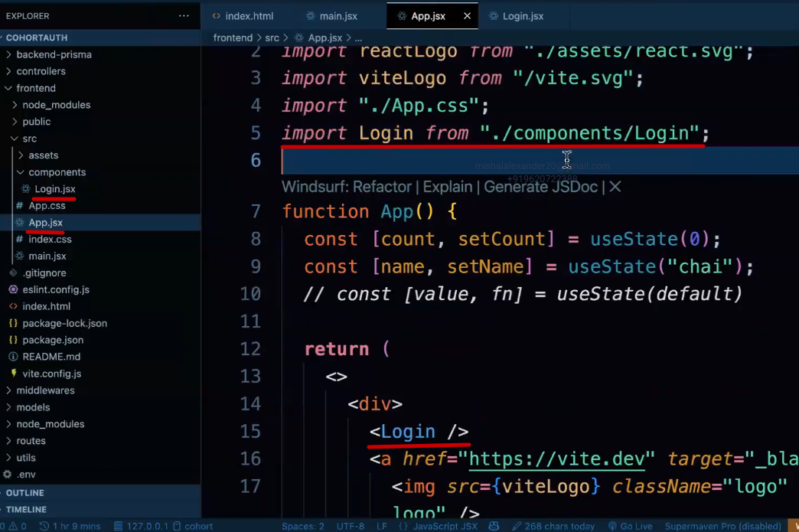Viewport: 799px width, 532px height.
Task: Expand the assets folder
Action: tap(44, 155)
